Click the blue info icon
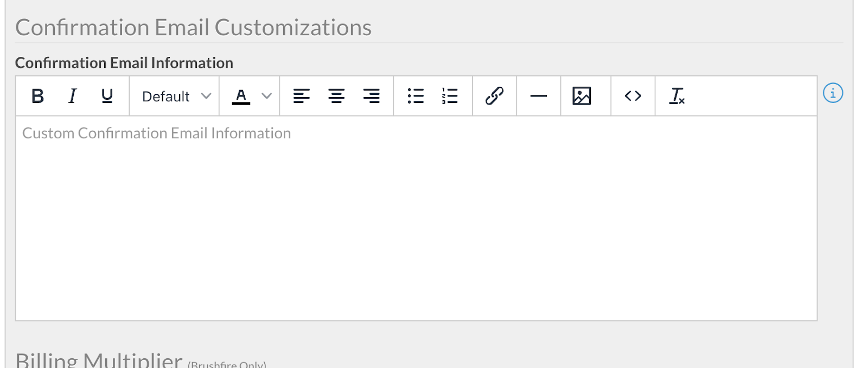The image size is (868, 368). point(833,93)
